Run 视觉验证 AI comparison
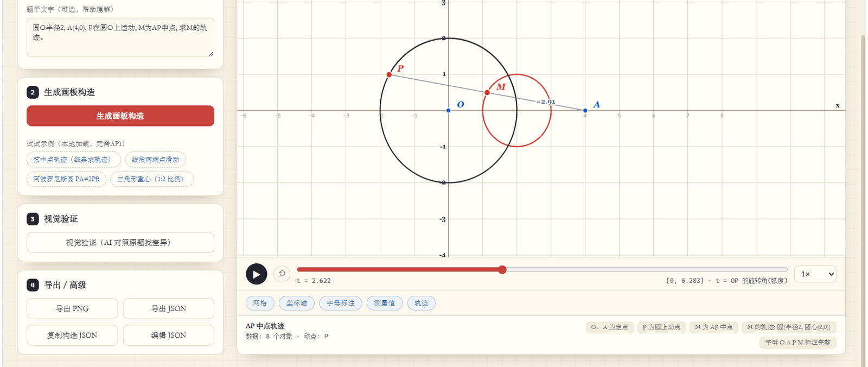The width and height of the screenshot is (868, 367). tap(120, 243)
